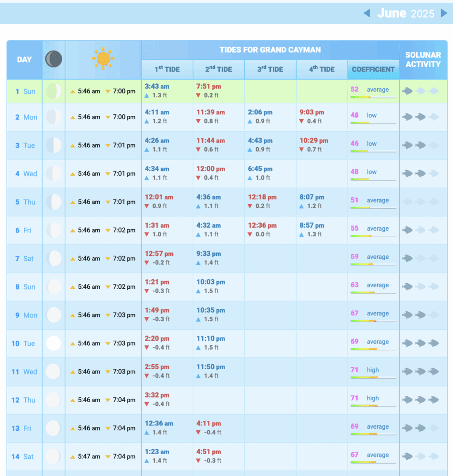453x476 pixels.
Task: Select the Solunar Activity column header
Action: click(x=423, y=60)
